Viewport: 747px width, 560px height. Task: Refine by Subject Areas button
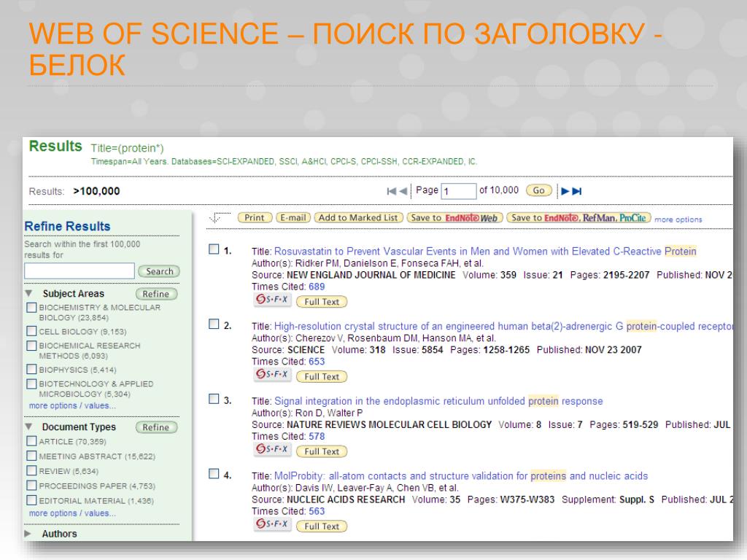pyautogui.click(x=156, y=294)
